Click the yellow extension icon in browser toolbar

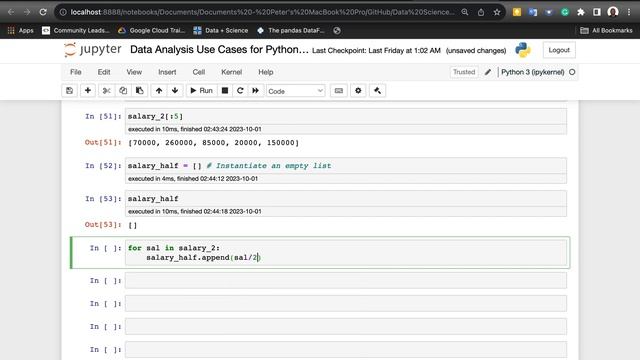[x=517, y=12]
